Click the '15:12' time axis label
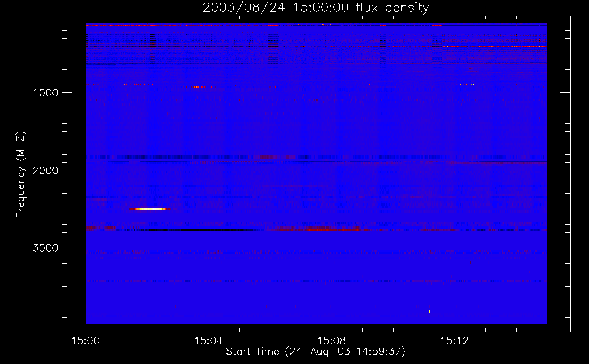Image resolution: width=589 pixels, height=364 pixels. click(x=454, y=341)
